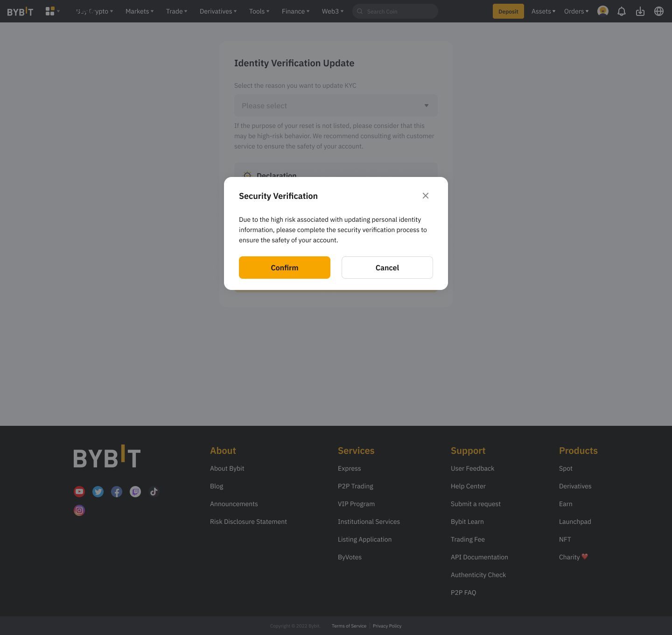Open the Help Center footer link

tap(468, 486)
